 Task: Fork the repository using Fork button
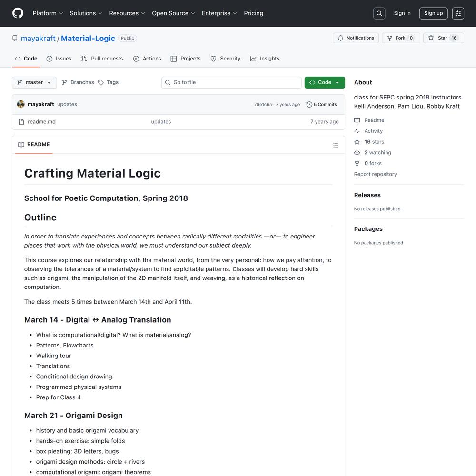coord(400,38)
